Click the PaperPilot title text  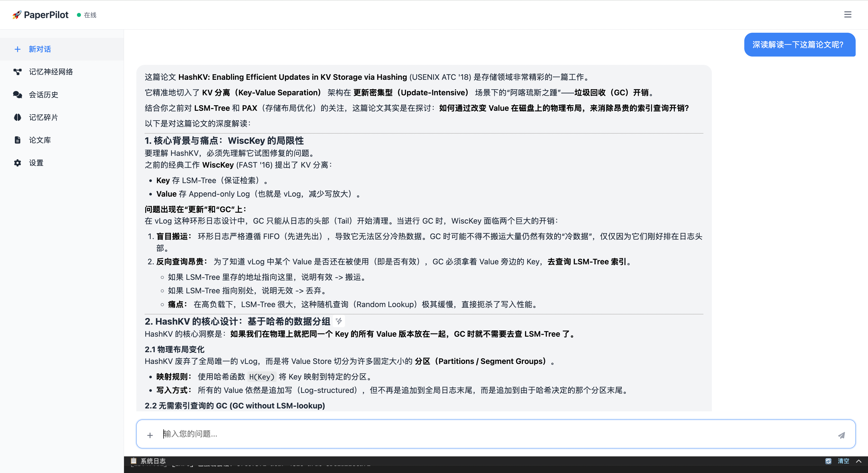pyautogui.click(x=46, y=15)
